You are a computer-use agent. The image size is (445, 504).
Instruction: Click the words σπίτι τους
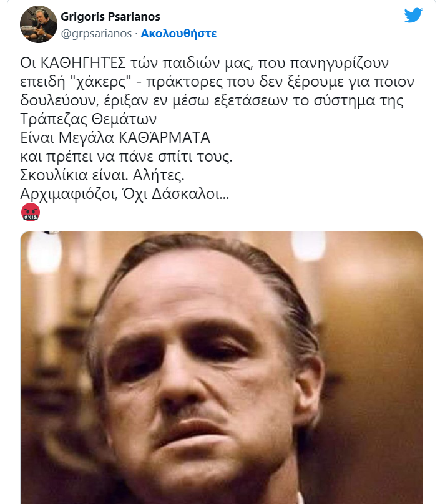click(x=195, y=157)
